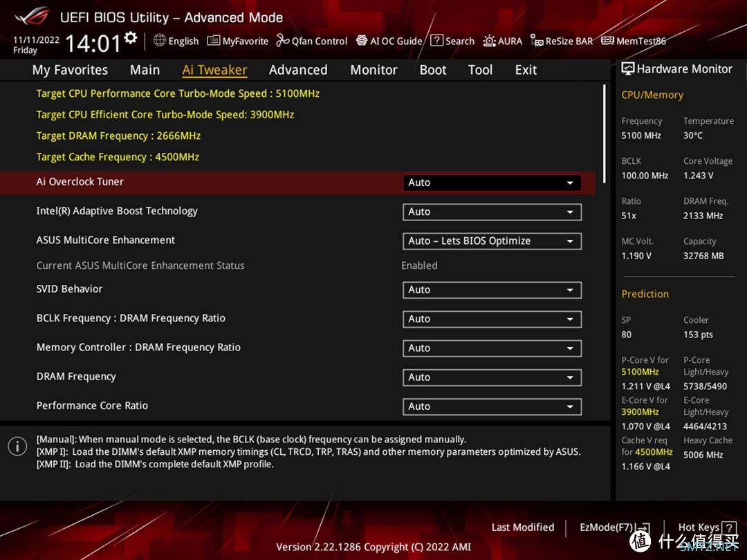The image size is (747, 560).
Task: Open the Tool tab
Action: point(480,70)
